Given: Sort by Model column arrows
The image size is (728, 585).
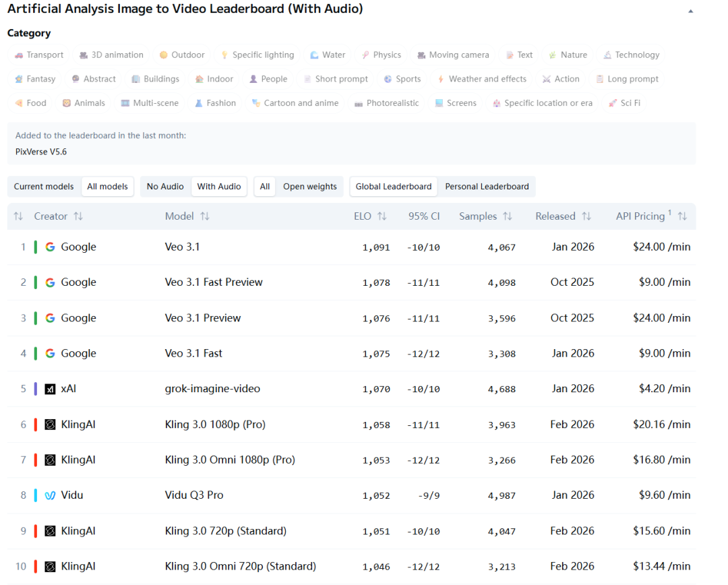Looking at the screenshot, I should 205,216.
